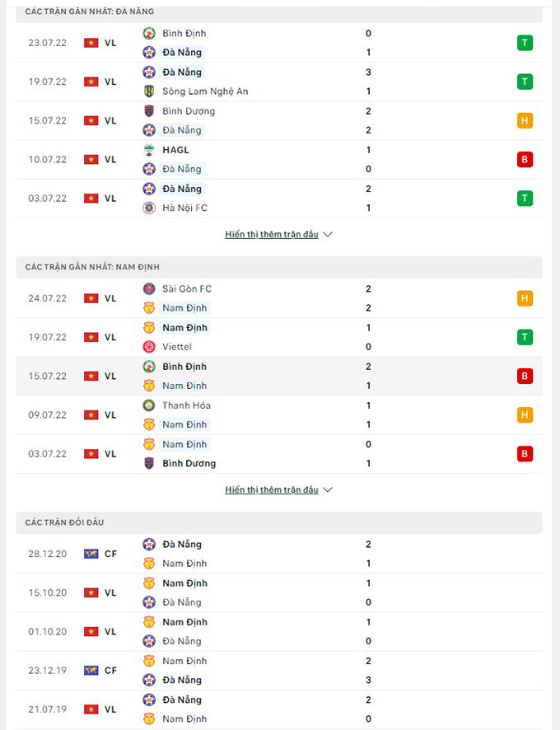Click the HAGL club logo
Viewport: 560px width, 730px height.
149,150
